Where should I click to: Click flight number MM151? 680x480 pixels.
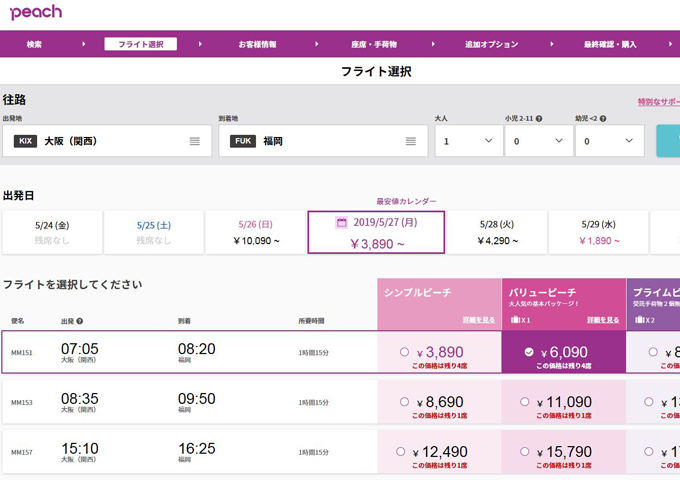coord(22,353)
